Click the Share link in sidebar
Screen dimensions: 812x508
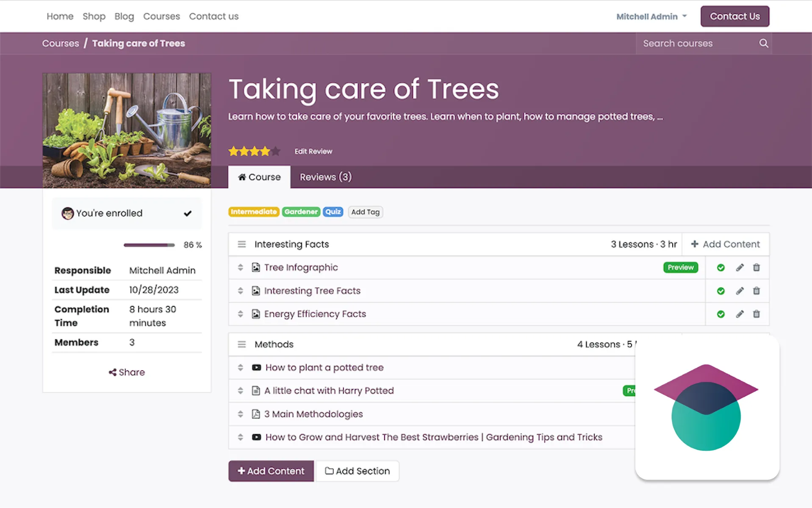tap(127, 372)
